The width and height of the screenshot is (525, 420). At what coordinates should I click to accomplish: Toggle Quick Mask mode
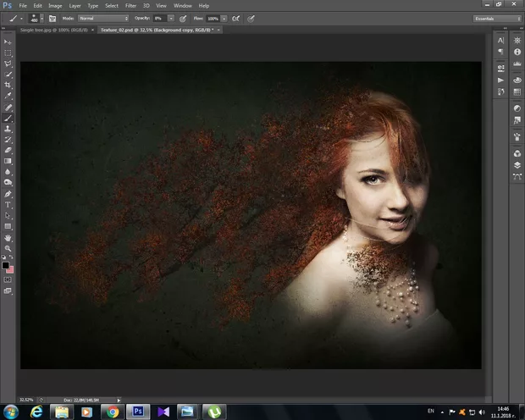pos(8,279)
